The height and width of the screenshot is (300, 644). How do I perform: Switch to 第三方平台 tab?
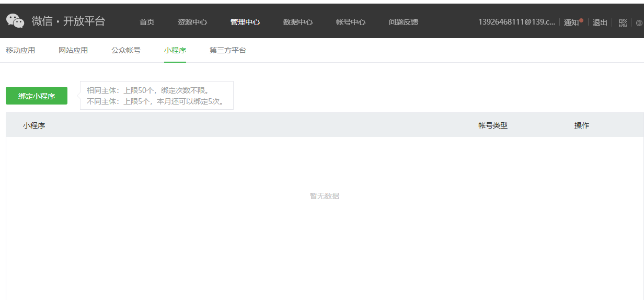point(228,50)
